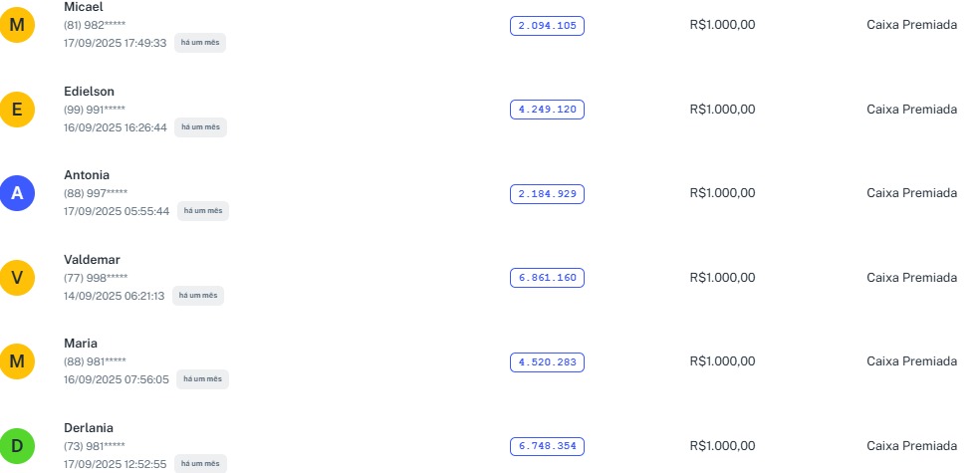This screenshot has width=980, height=473.
Task: Click ticket number 4.520.283 badge
Action: point(547,361)
